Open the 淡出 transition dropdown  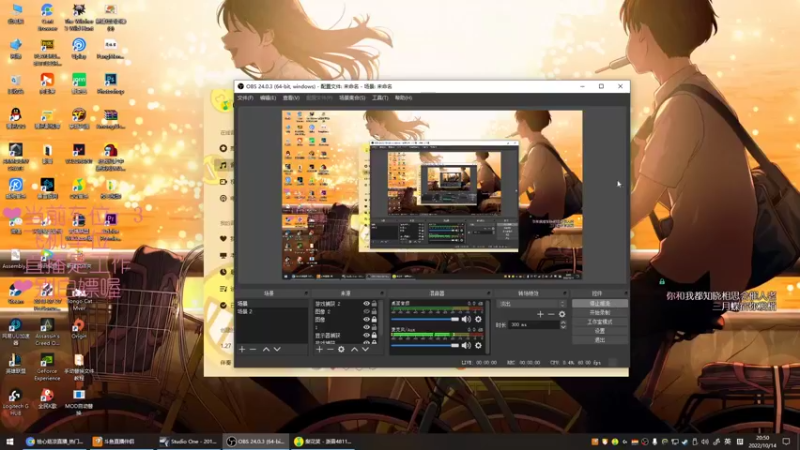[x=531, y=304]
